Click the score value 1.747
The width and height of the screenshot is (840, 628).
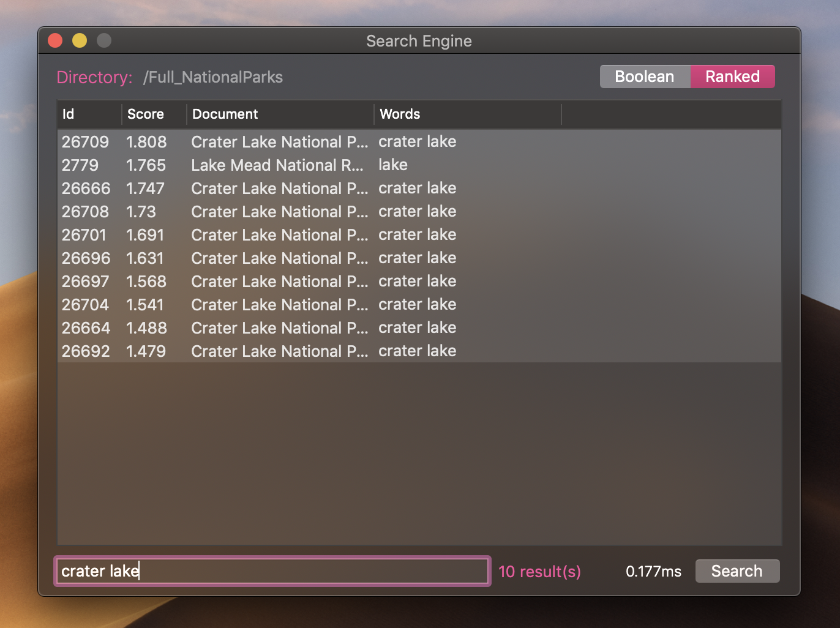[x=145, y=189]
